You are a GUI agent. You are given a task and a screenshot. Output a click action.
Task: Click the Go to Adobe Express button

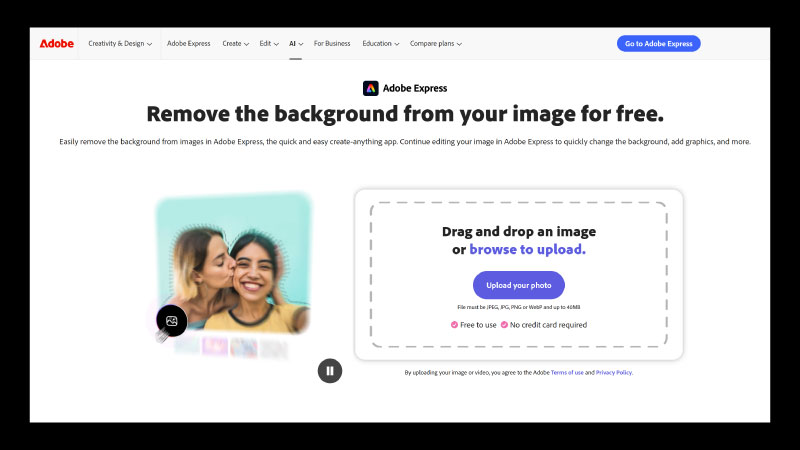pos(658,44)
